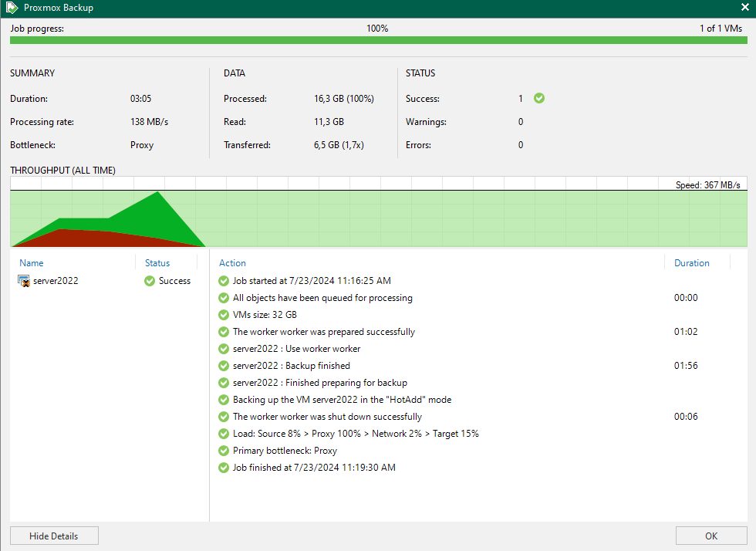This screenshot has width=756, height=551.
Task: Click the '1 of 1 VMs' label
Action: tap(721, 29)
